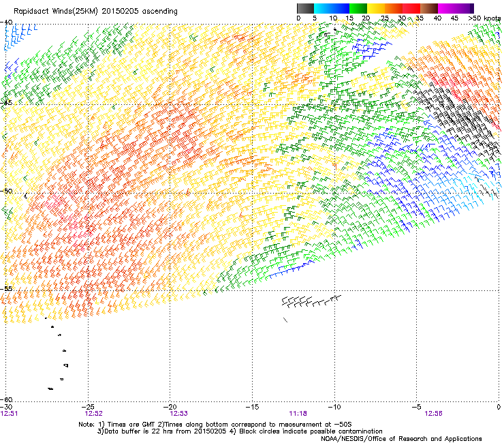Click the red 30-35 knots color swatch
This screenshot has width=504, height=443.
click(x=411, y=8)
